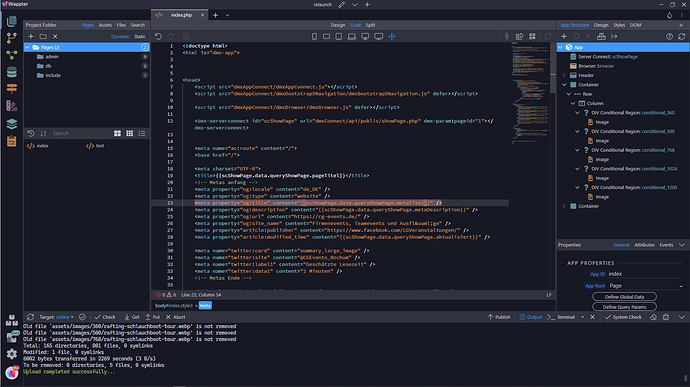Open the settings gear in sidebar
The height and width of the screenshot is (387, 690).
pos(12,354)
